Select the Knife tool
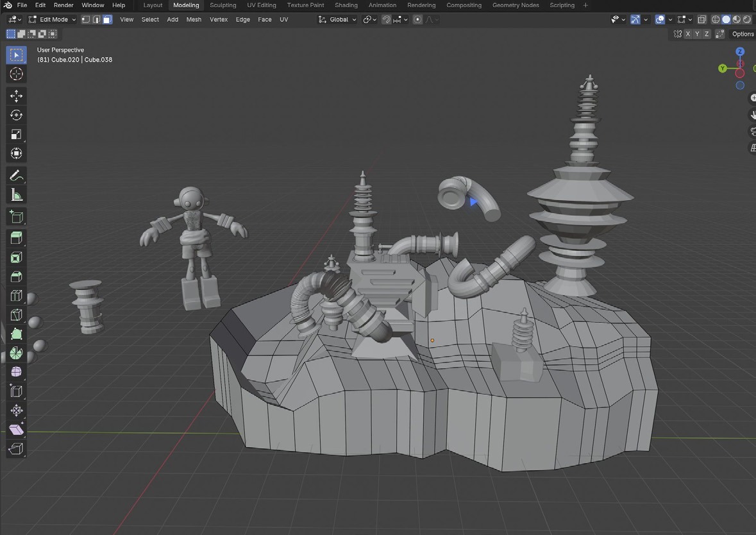 pos(16,315)
